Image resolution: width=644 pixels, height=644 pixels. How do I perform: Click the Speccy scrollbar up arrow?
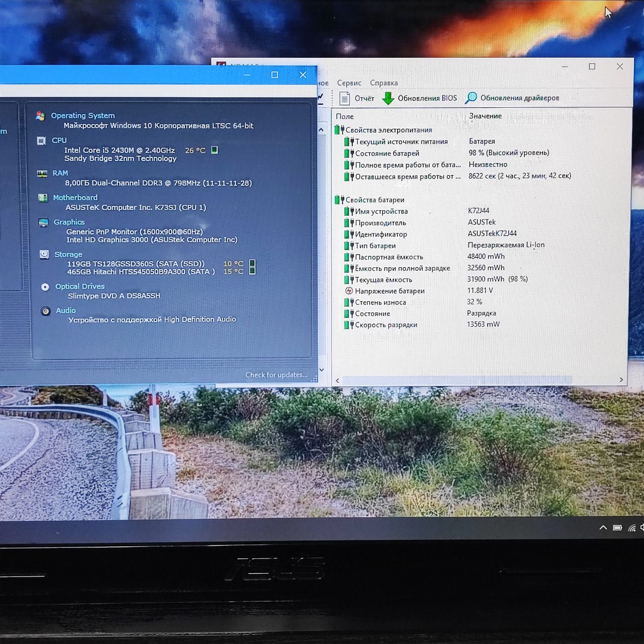tap(321, 130)
